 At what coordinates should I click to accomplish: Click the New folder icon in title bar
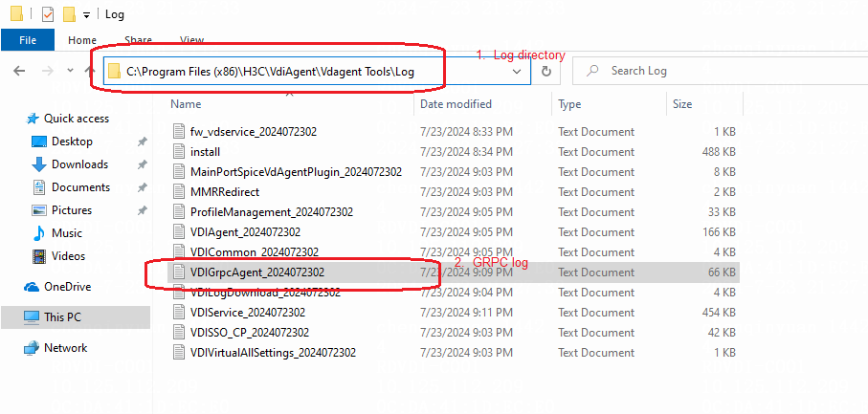69,14
